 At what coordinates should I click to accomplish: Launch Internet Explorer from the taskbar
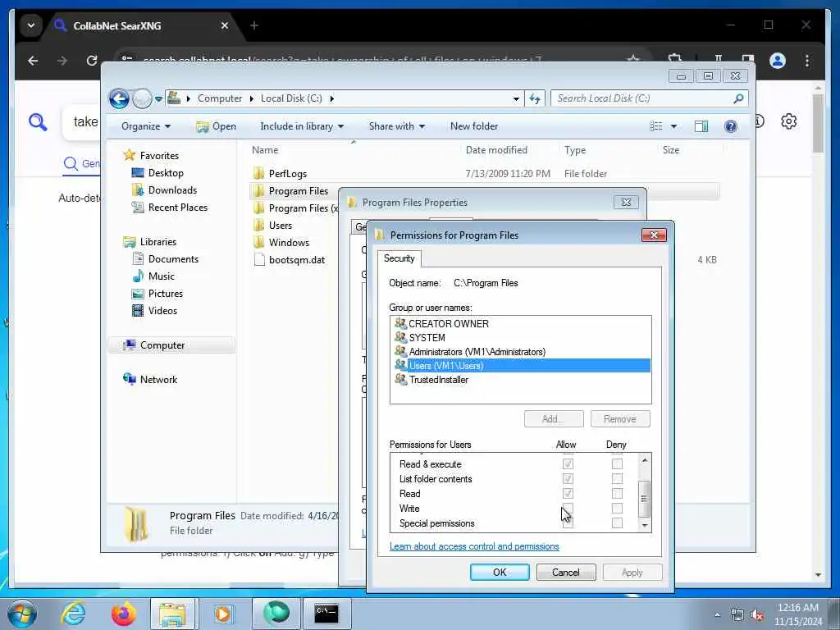point(73,614)
